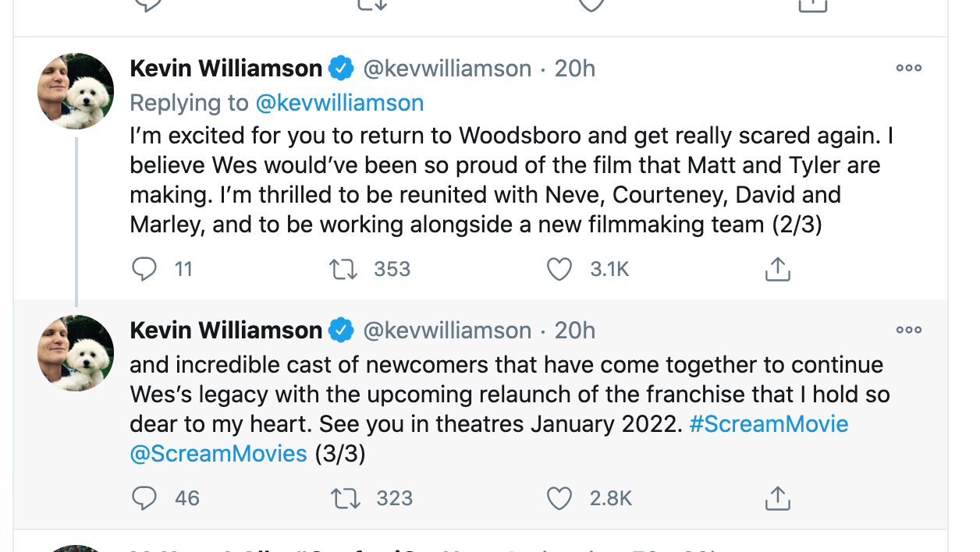Image resolution: width=980 pixels, height=552 pixels.
Task: Open more options on the 2/3 tweet
Action: point(908,69)
